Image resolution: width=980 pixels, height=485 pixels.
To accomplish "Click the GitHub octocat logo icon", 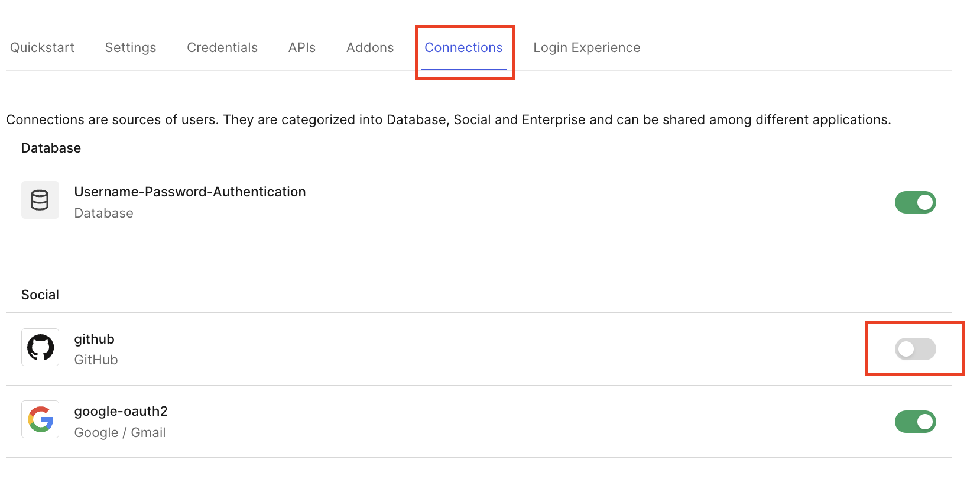I will click(40, 347).
